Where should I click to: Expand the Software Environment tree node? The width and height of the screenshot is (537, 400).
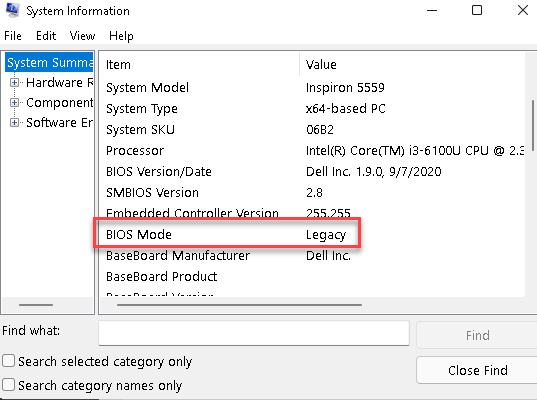pos(14,122)
